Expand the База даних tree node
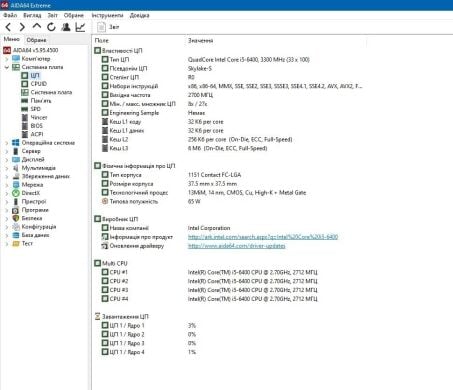The image size is (453, 390). [7, 235]
